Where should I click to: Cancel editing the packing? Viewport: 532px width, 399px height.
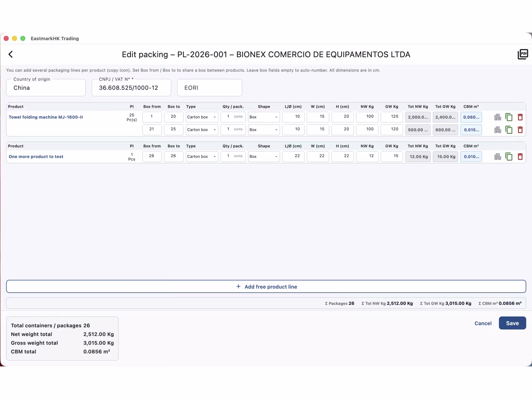(x=483, y=323)
